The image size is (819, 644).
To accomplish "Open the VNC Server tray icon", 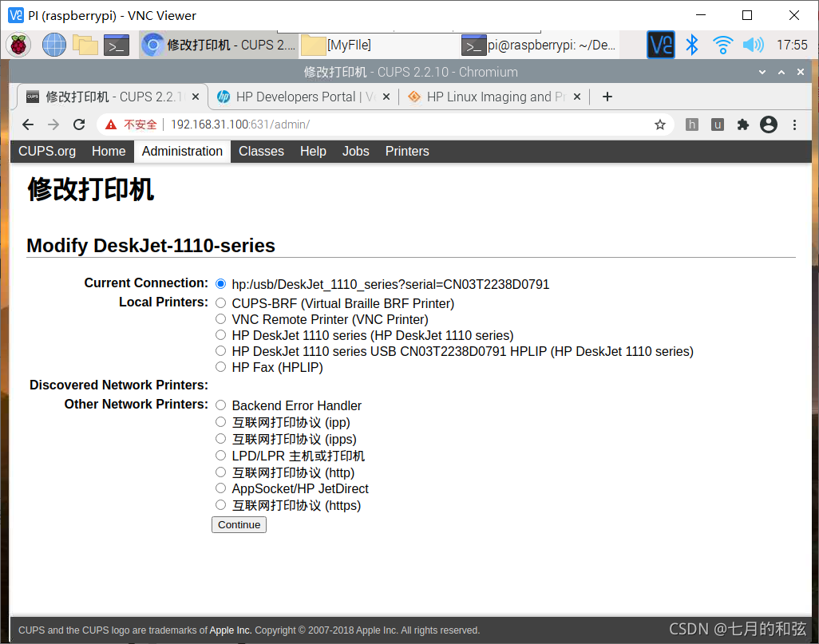I will [661, 45].
